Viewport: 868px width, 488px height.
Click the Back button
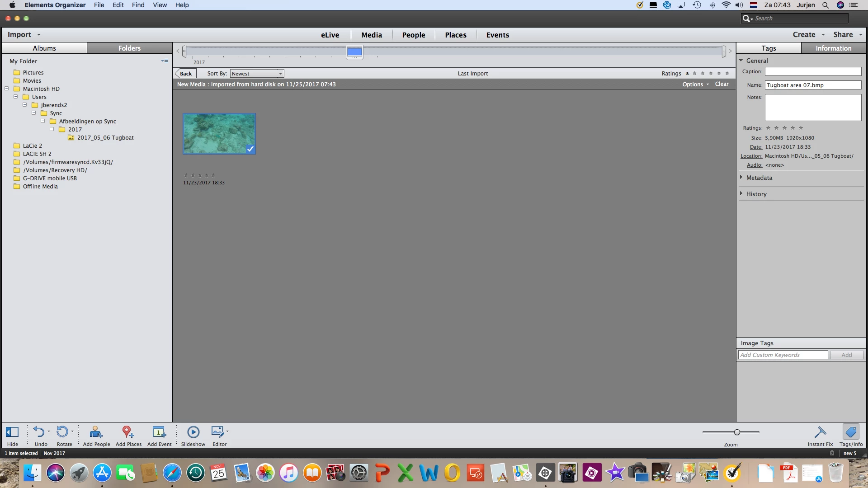point(186,74)
